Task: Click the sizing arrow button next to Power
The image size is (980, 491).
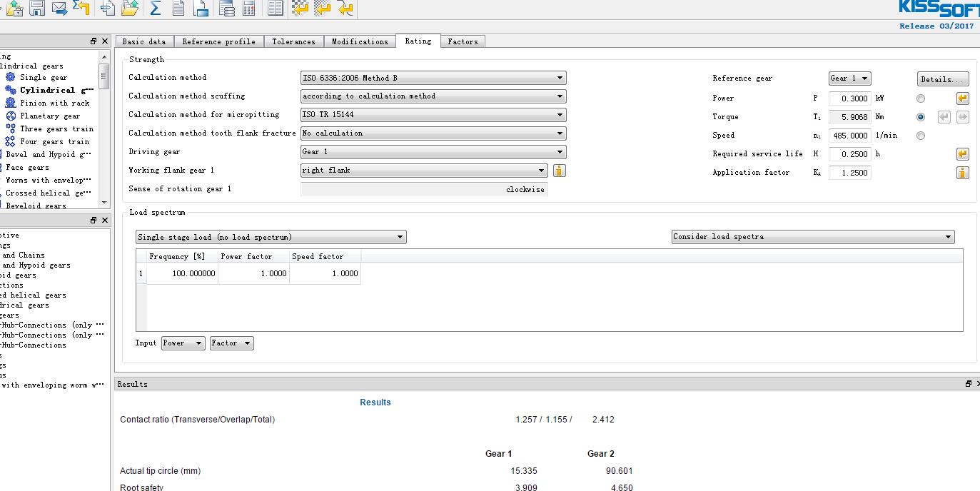Action: coord(962,98)
